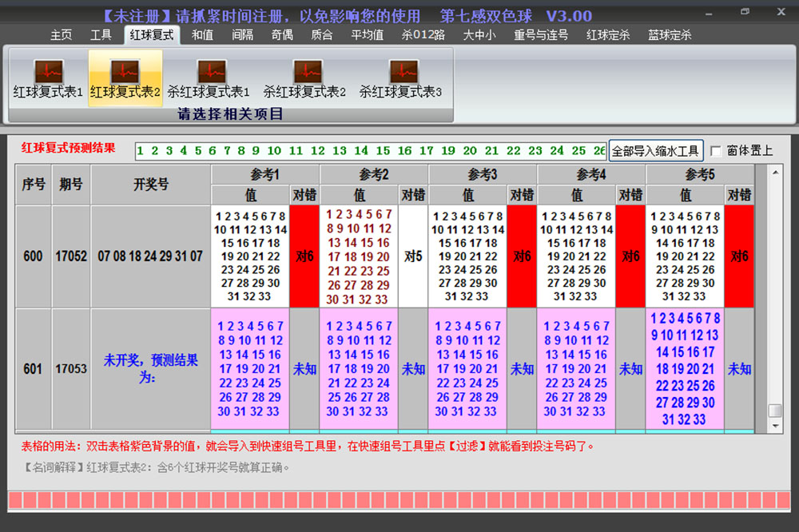Screen dimensions: 799x532
Task: Switch to the 主页 tab
Action: [x=62, y=34]
